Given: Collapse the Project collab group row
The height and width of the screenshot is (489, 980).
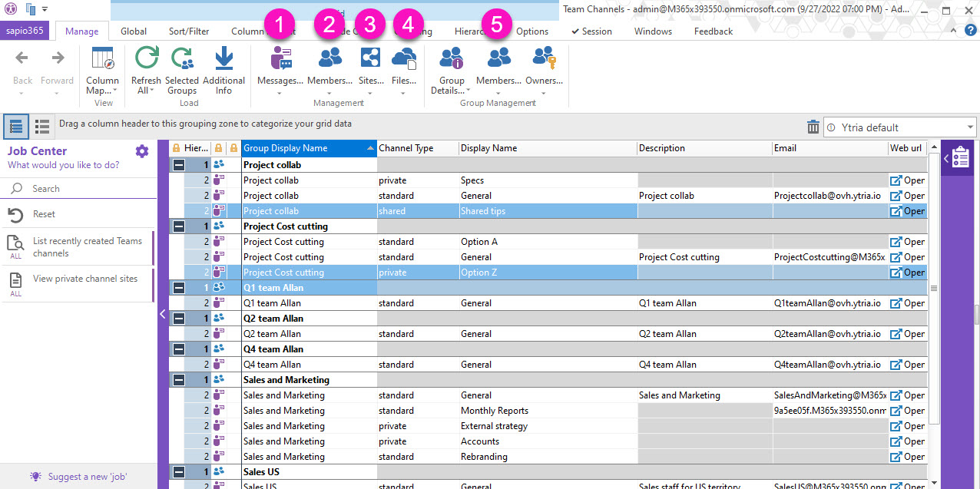Looking at the screenshot, I should [178, 165].
